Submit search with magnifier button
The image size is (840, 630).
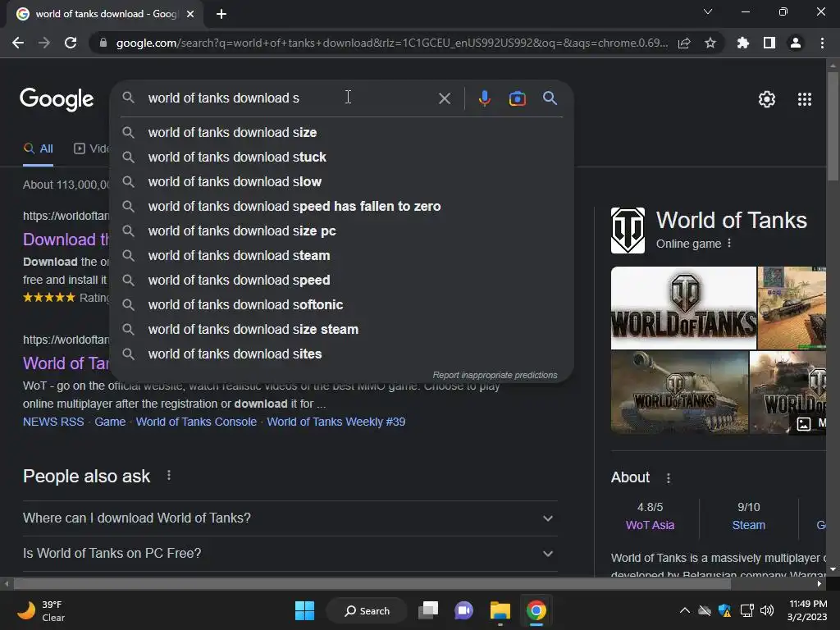click(550, 98)
